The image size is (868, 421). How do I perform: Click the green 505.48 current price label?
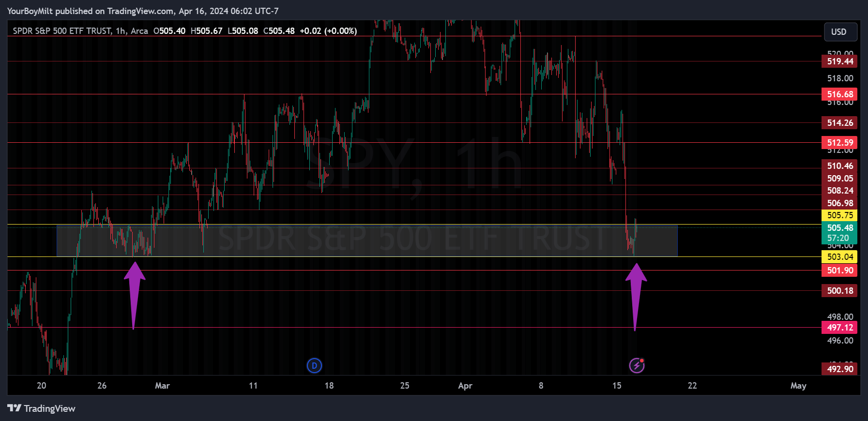point(839,228)
